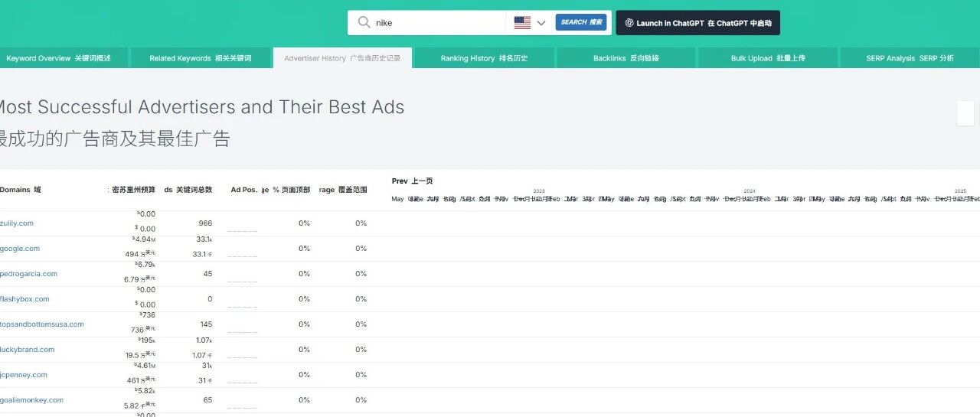
Task: Click the blue SEARCH button
Action: [581, 22]
